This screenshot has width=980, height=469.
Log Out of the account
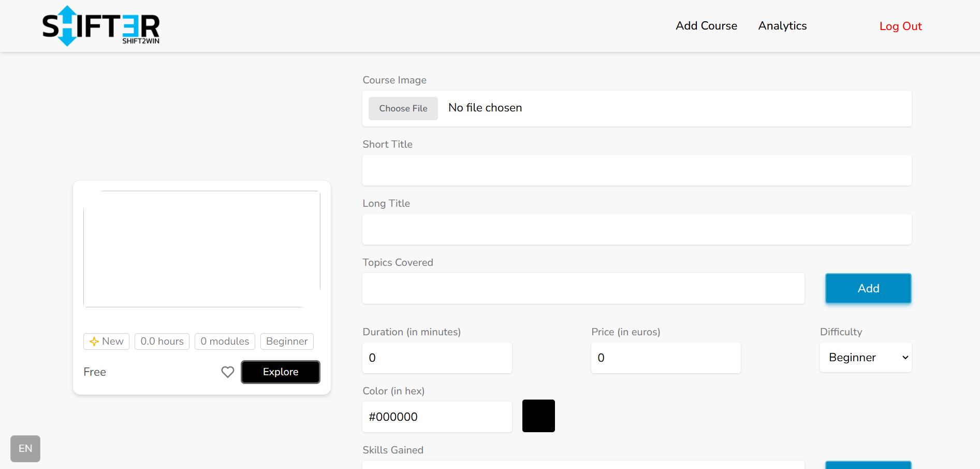pos(900,26)
